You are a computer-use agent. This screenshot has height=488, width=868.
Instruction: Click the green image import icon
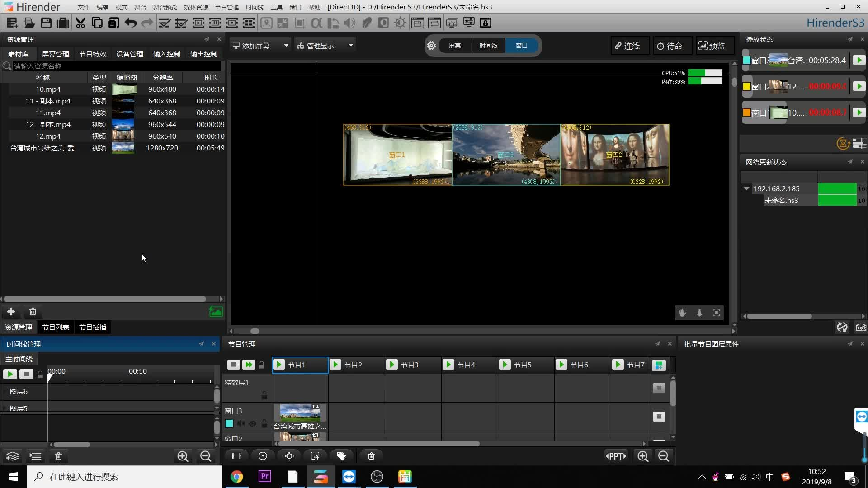(x=216, y=312)
